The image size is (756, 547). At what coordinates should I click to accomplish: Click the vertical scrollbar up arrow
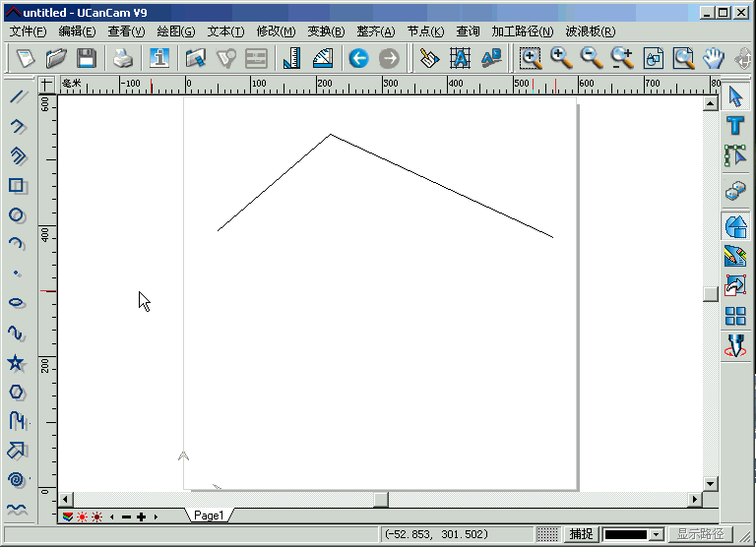pos(710,103)
